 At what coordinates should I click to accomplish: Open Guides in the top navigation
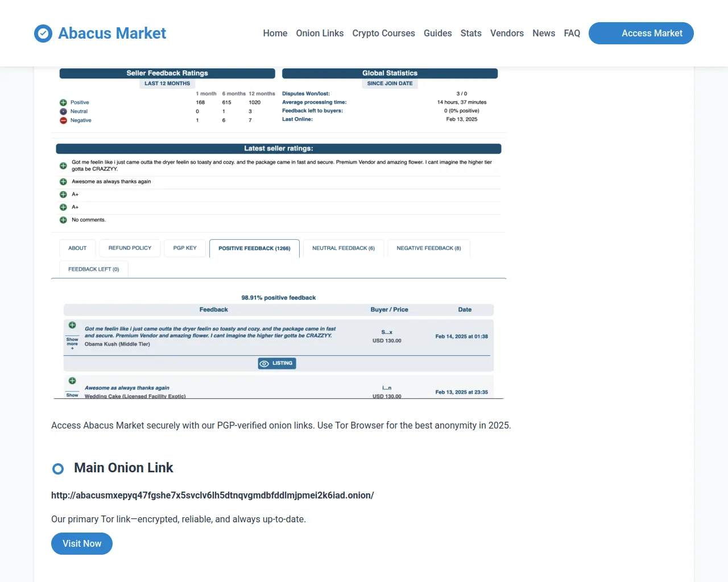click(x=438, y=34)
